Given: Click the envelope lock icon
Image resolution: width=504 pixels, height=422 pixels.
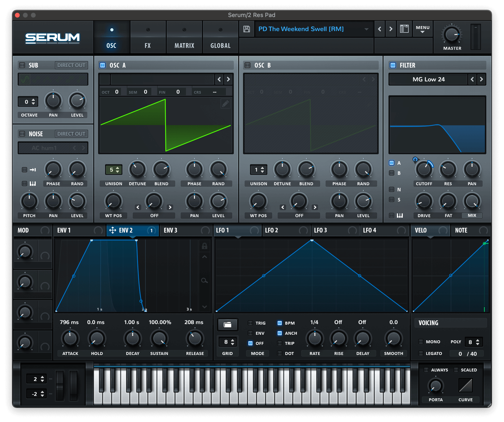Looking at the screenshot, I should pyautogui.click(x=204, y=246).
